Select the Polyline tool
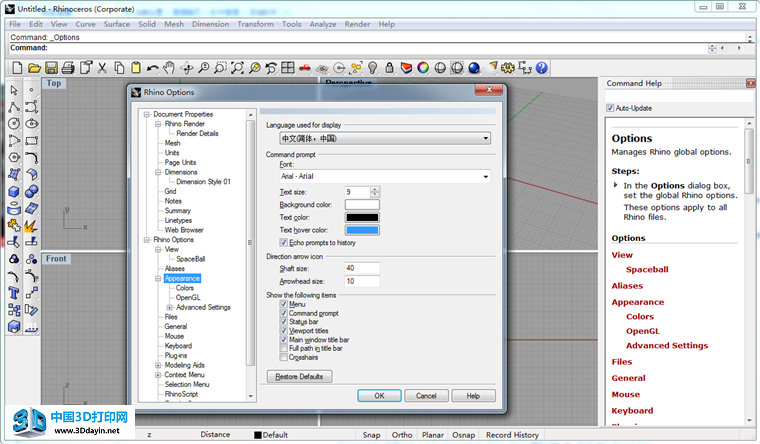The width and height of the screenshot is (760, 444). (14, 107)
